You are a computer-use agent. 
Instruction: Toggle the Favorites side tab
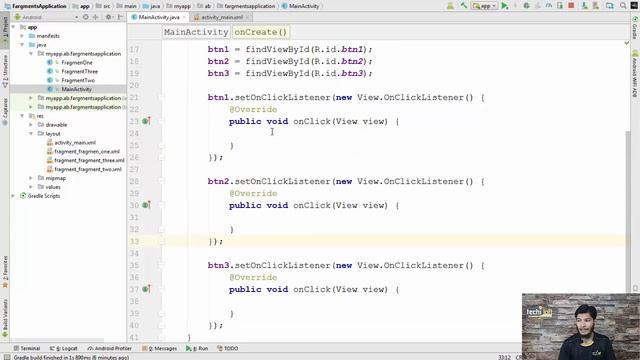click(x=5, y=271)
